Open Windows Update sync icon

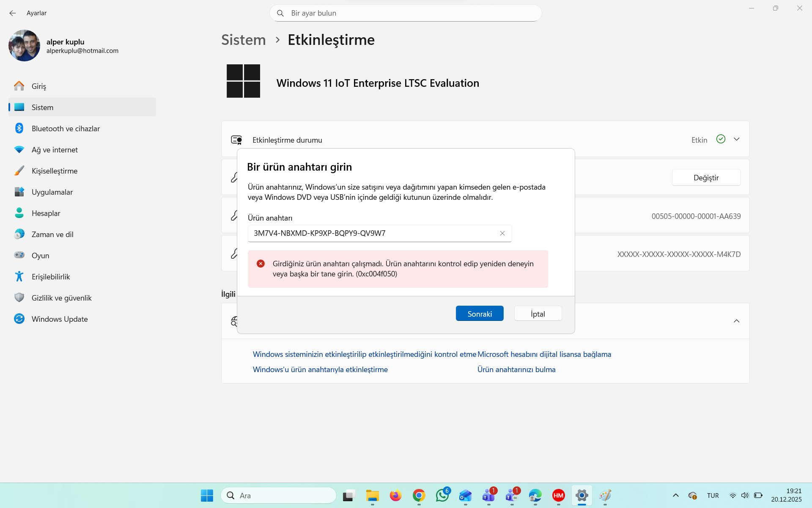(19, 319)
